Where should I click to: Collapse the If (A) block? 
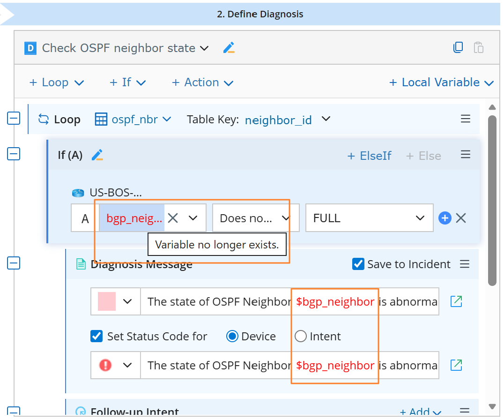(x=14, y=154)
